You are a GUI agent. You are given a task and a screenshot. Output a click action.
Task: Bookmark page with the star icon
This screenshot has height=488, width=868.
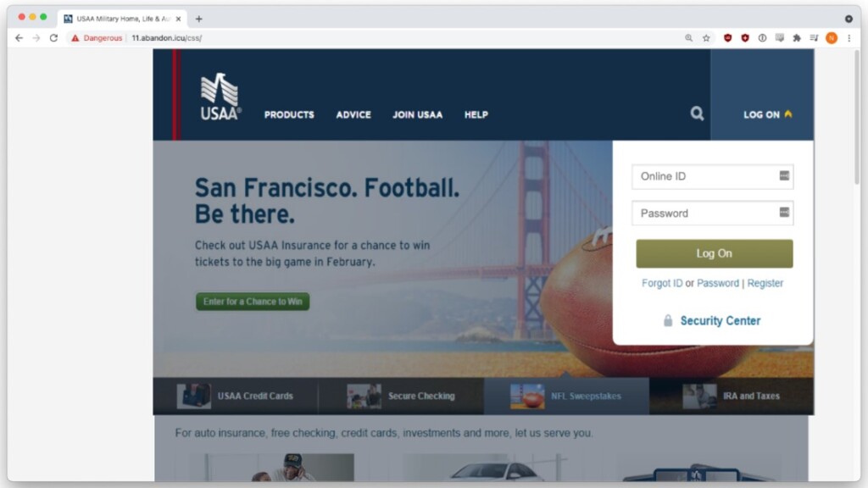[x=706, y=38]
